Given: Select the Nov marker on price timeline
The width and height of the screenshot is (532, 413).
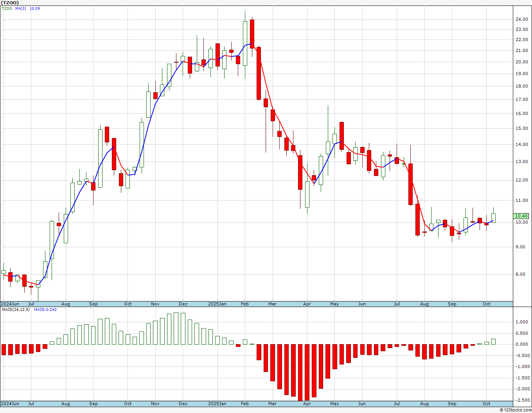Looking at the screenshot, I should click(x=155, y=304).
